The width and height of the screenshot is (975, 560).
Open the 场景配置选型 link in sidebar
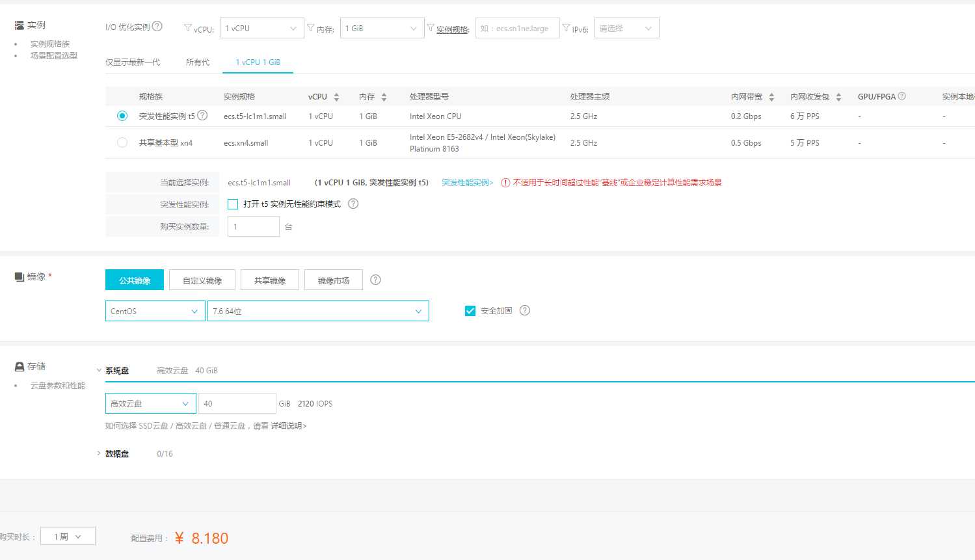(x=54, y=55)
